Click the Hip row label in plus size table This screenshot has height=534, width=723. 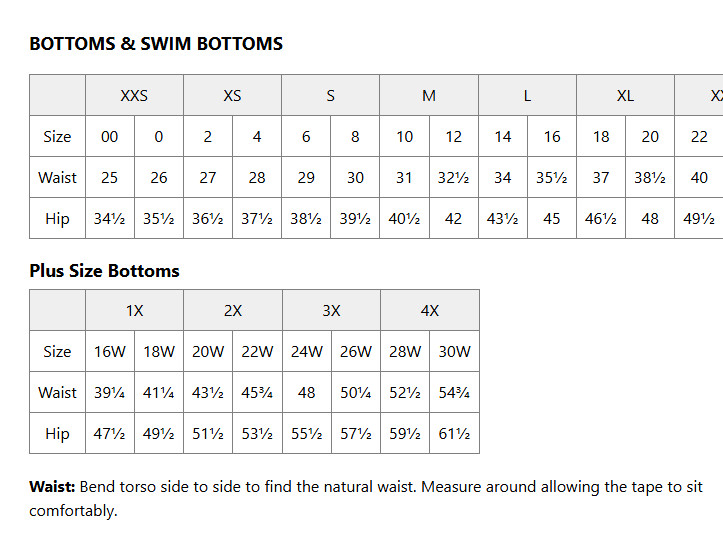[57, 435]
